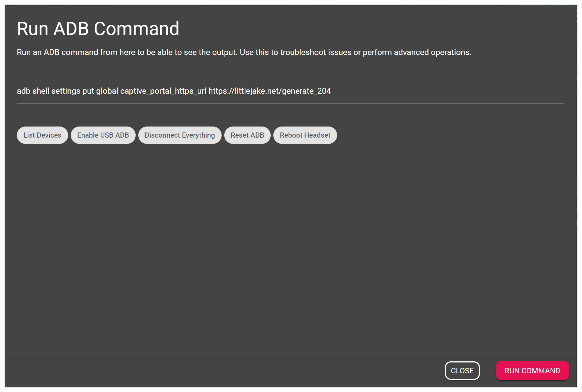Select the Disconnect Everything chip
This screenshot has width=582, height=392.
180,135
